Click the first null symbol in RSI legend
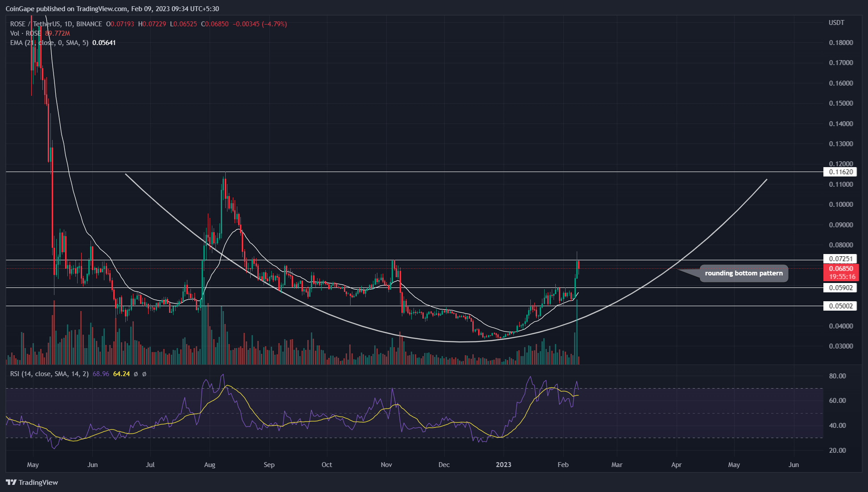 click(136, 374)
